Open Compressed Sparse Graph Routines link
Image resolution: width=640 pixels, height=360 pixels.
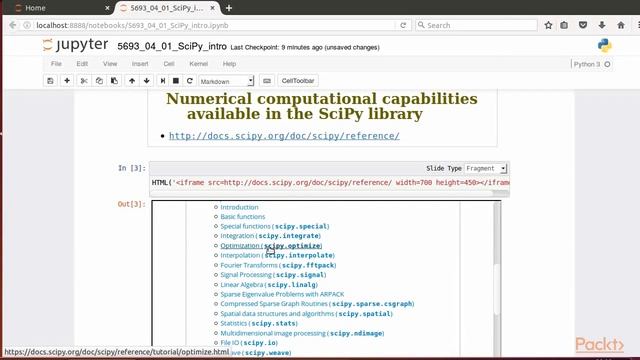click(x=317, y=304)
